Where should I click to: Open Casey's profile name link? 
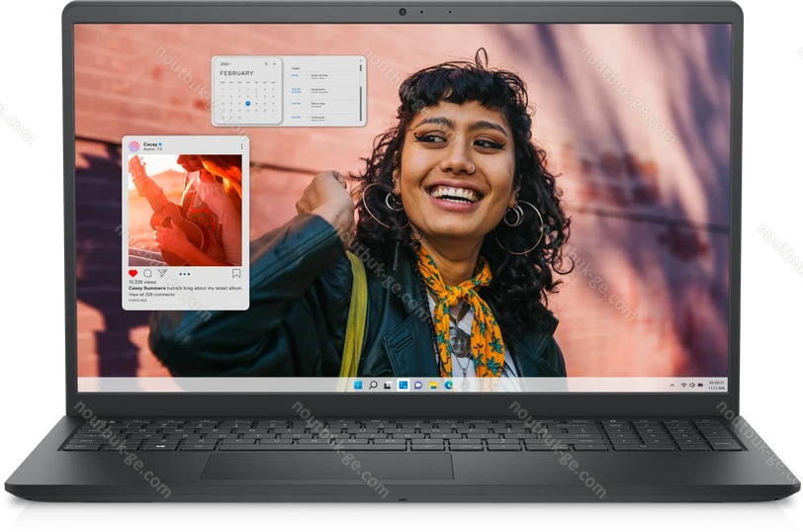pyautogui.click(x=149, y=143)
